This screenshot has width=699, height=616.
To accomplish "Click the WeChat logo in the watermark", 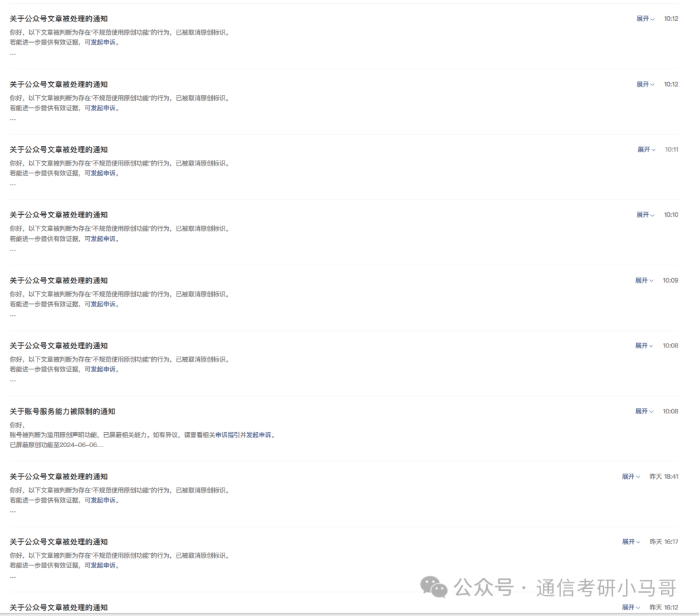I will pos(434,588).
